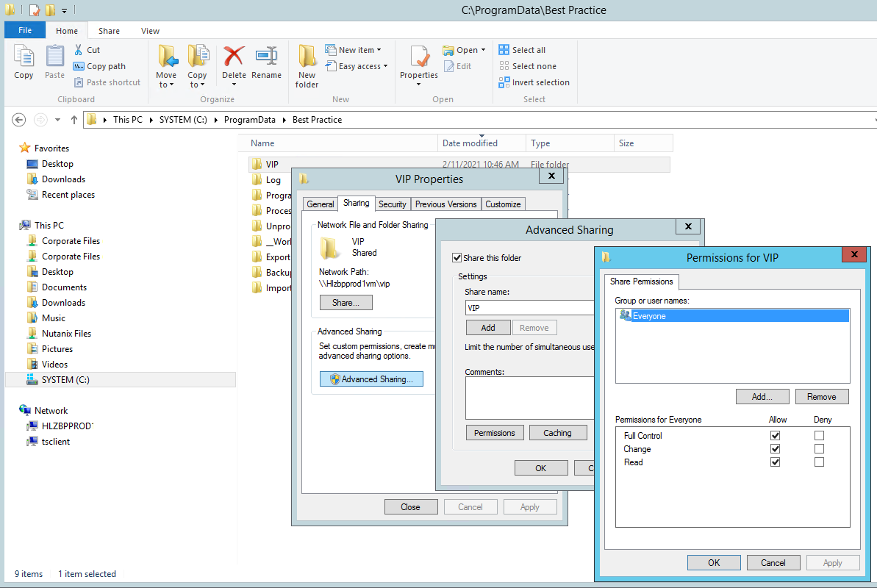Open Recent places in Favorites
The width and height of the screenshot is (877, 588).
click(68, 195)
